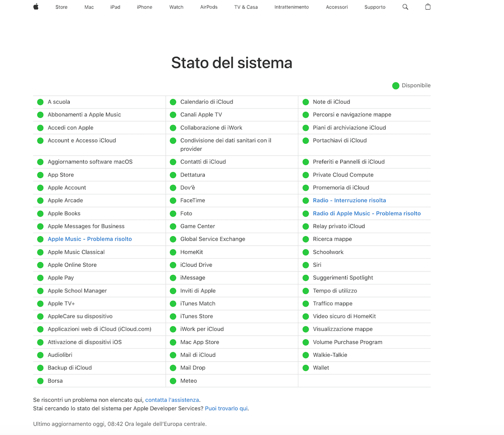Click green status dot for Game Center
This screenshot has height=435, width=504.
[x=173, y=227]
